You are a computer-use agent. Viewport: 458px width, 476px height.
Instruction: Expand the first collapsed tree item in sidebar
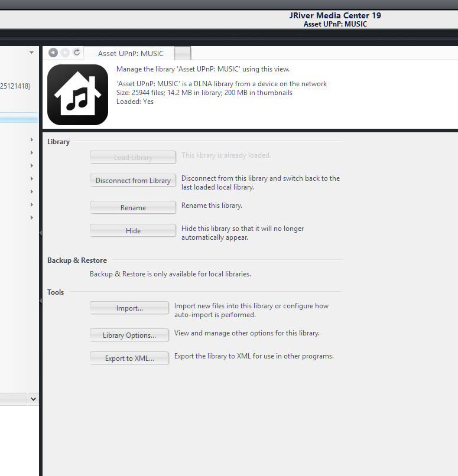coord(31,140)
